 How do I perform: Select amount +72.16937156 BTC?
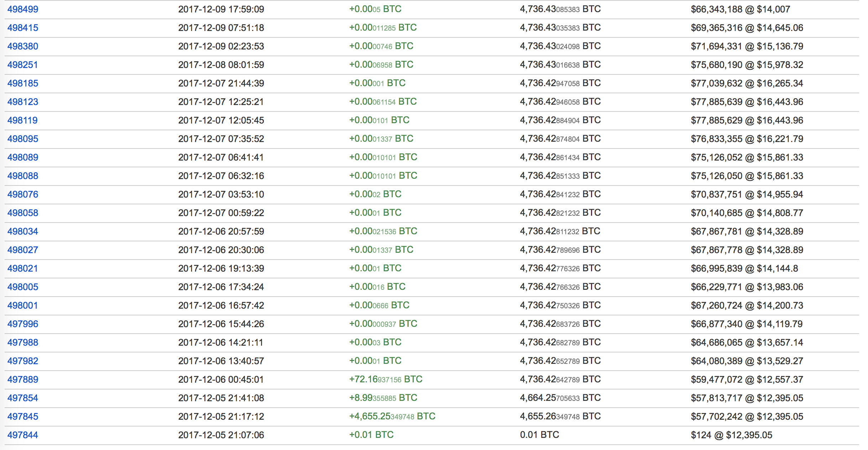(x=386, y=379)
